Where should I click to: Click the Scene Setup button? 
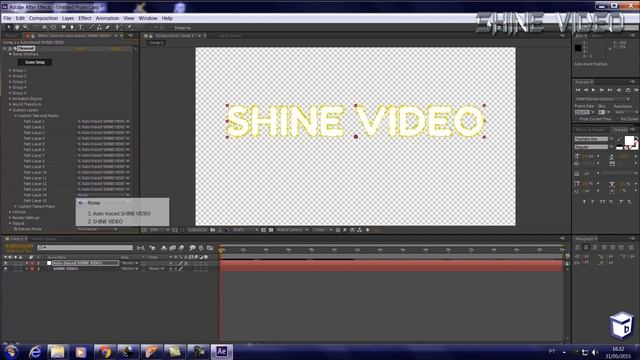pos(35,62)
